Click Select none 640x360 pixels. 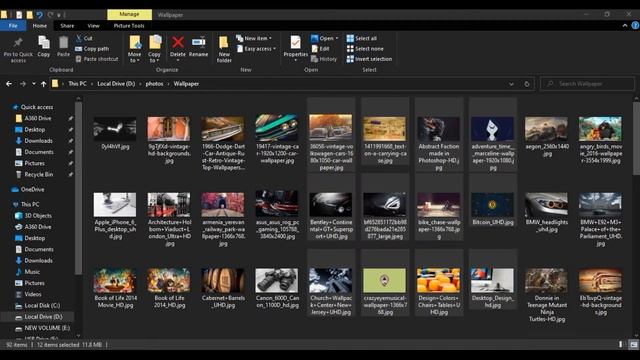pyautogui.click(x=365, y=49)
